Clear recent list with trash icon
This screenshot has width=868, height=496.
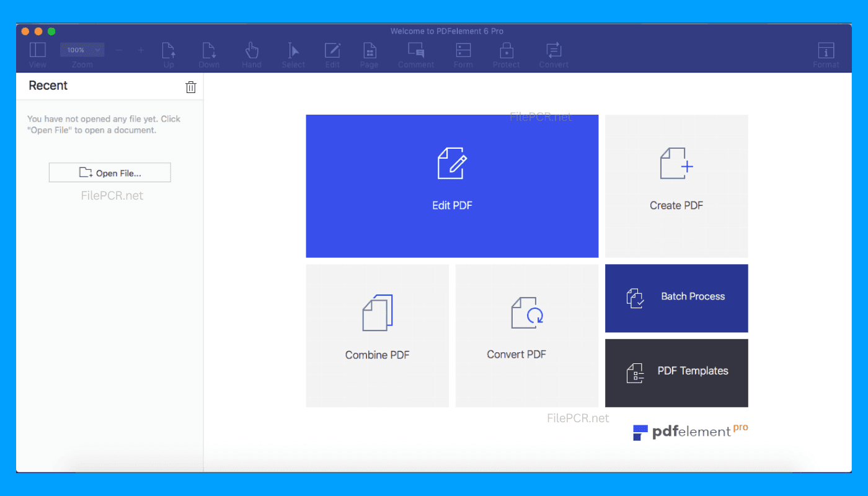click(191, 87)
